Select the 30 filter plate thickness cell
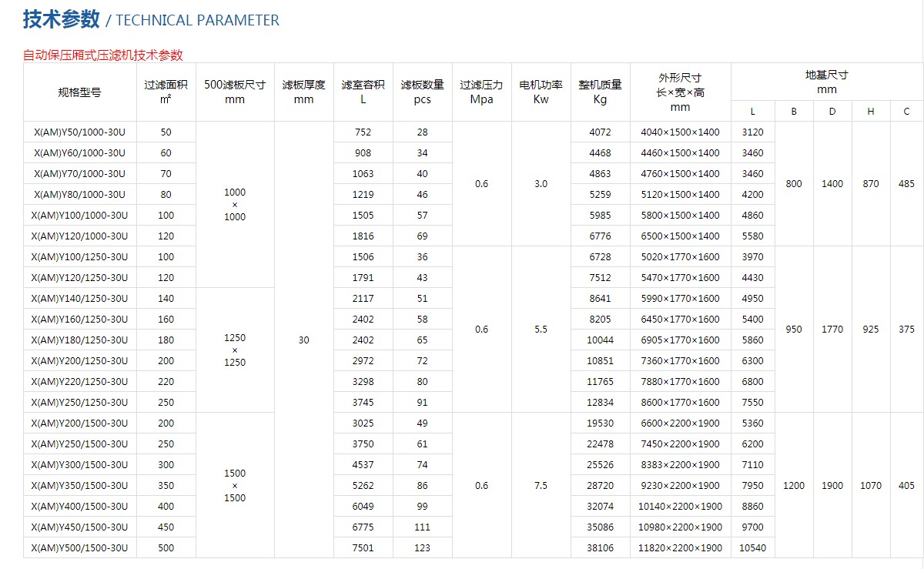This screenshot has height=569, width=924. [303, 340]
